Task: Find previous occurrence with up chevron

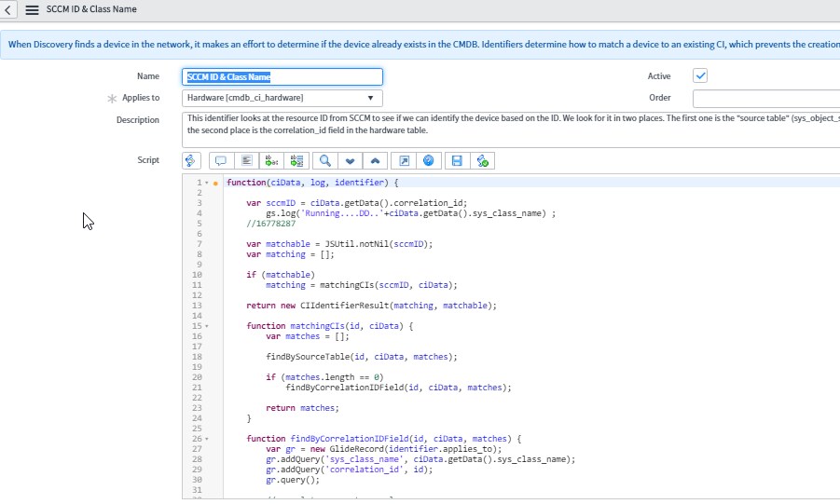Action: (375, 160)
